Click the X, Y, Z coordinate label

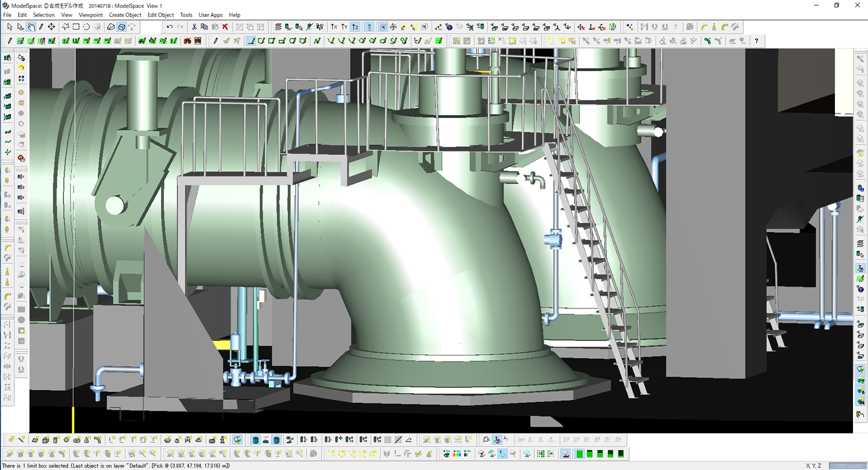[815, 465]
